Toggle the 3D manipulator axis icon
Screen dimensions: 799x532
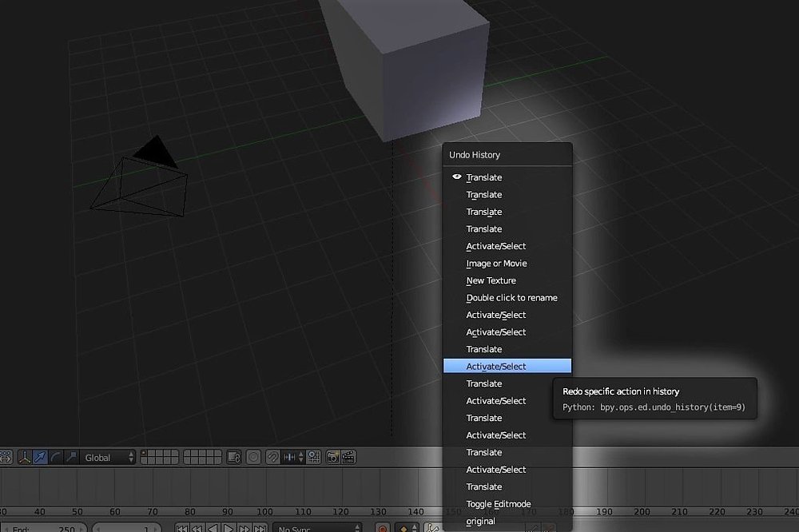click(24, 457)
